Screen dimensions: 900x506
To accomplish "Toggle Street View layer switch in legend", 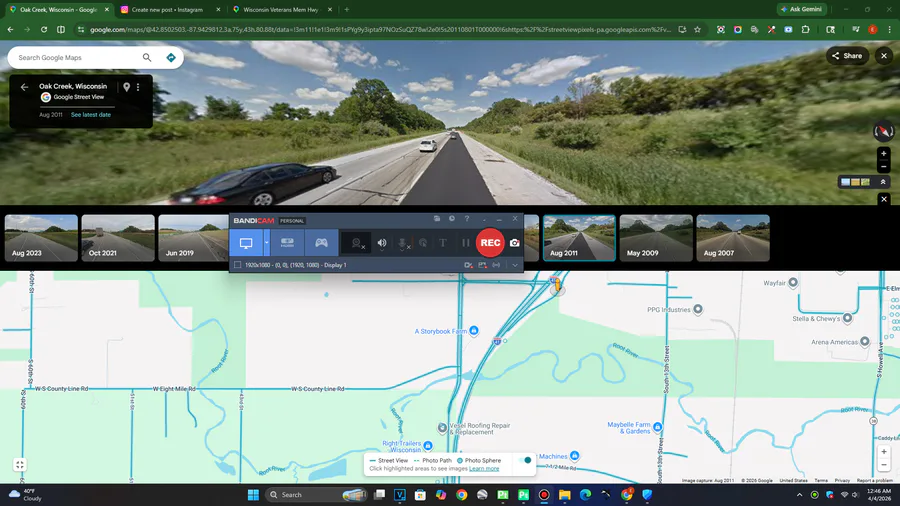I will click(525, 460).
